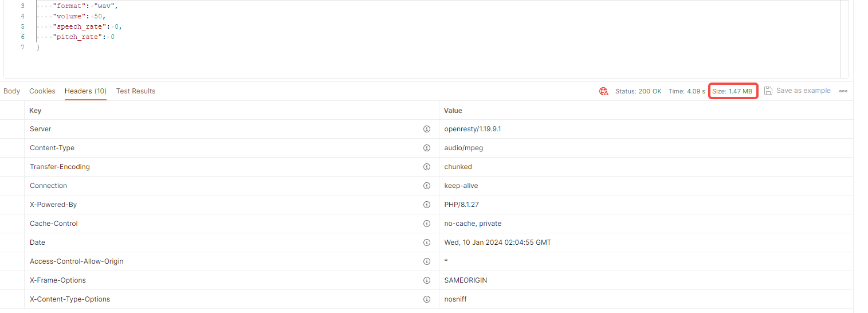Click the info icon beside X-Powered-By header

tap(426, 205)
